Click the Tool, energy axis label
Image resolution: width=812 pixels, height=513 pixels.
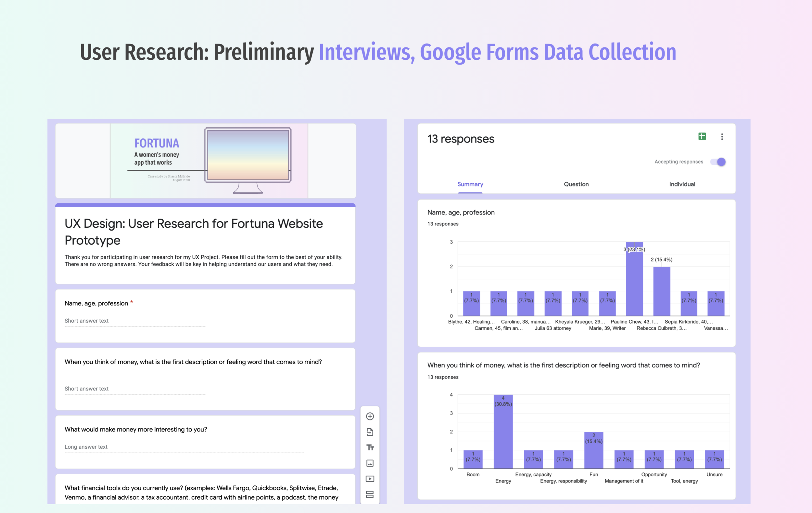click(684, 481)
